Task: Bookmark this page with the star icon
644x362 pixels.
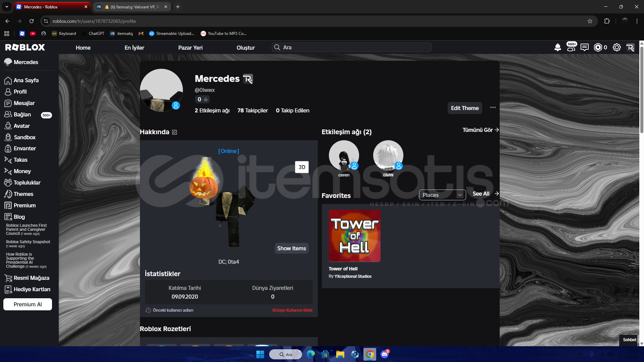Action: pyautogui.click(x=590, y=21)
